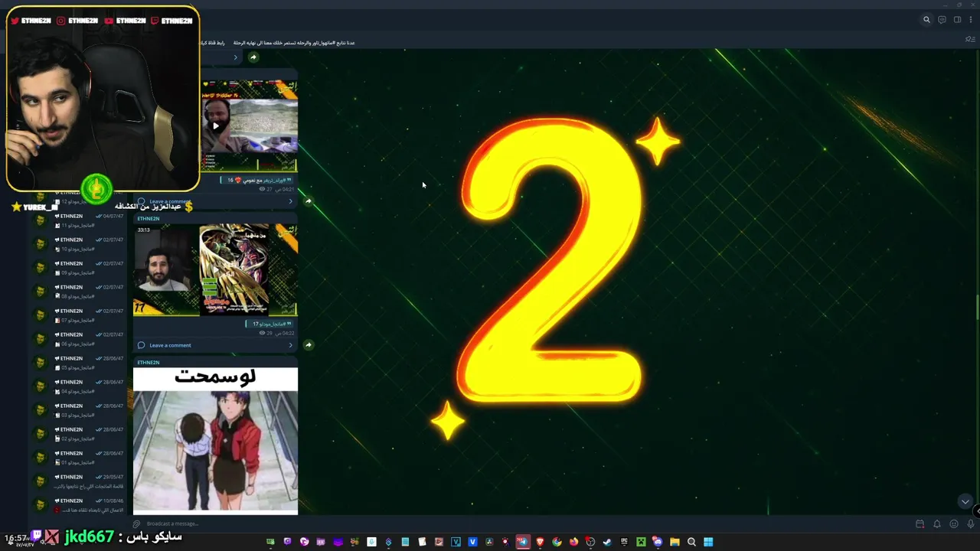Select list row مانجا_مودلو 11 dated 04/07/47

[x=80, y=221]
